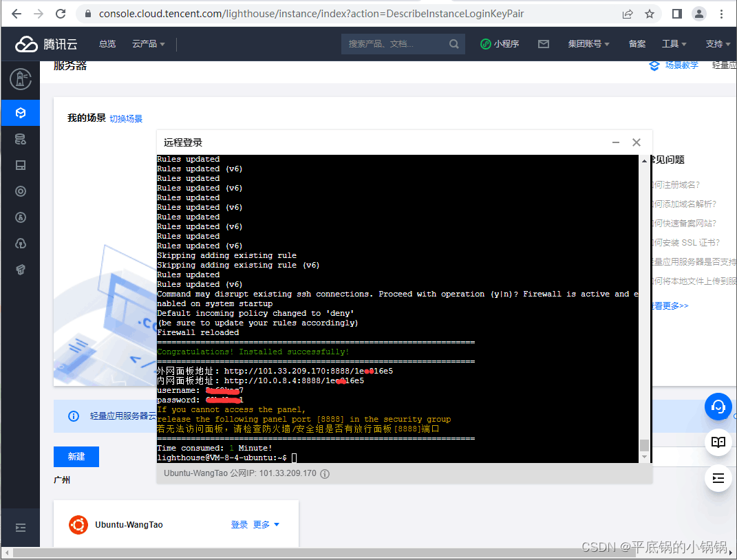This screenshot has height=560, width=737.
Task: Open the 总览 menu item
Action: 107,44
